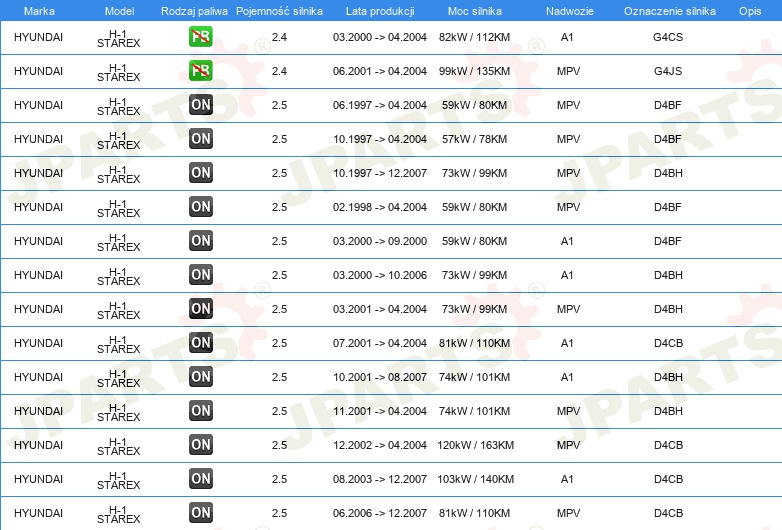Click the green PB fuel icon in the G4CS row
The width and height of the screenshot is (782, 530).
201,37
